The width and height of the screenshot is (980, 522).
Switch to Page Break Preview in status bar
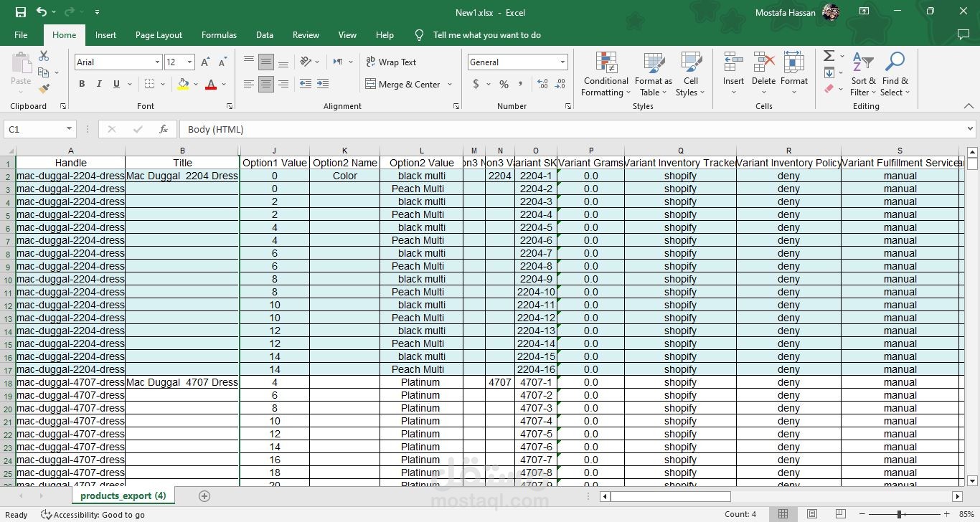coord(840,514)
